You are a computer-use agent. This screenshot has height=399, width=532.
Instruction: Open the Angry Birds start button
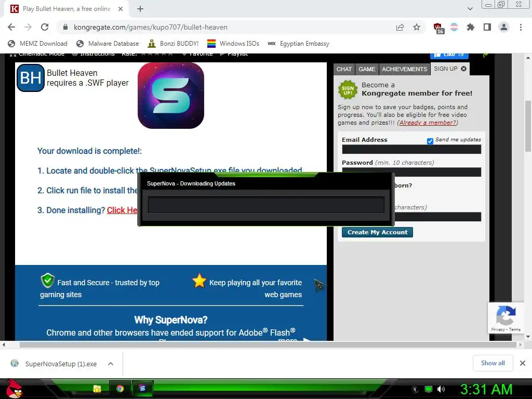[x=14, y=389]
